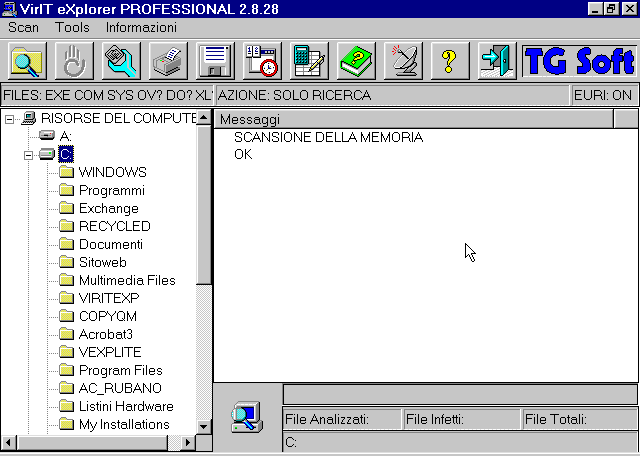
Task: Open the wrench repair tools icon
Action: tap(121, 62)
